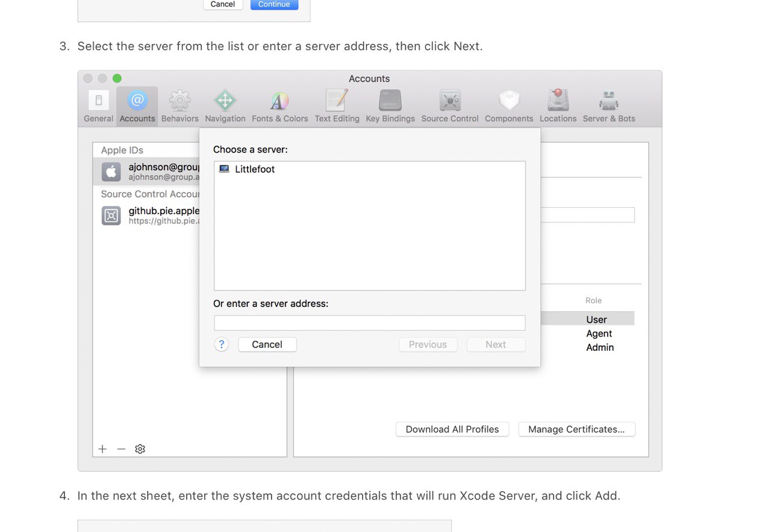Click the Next button
Viewport: 771px width, 532px height.
496,344
